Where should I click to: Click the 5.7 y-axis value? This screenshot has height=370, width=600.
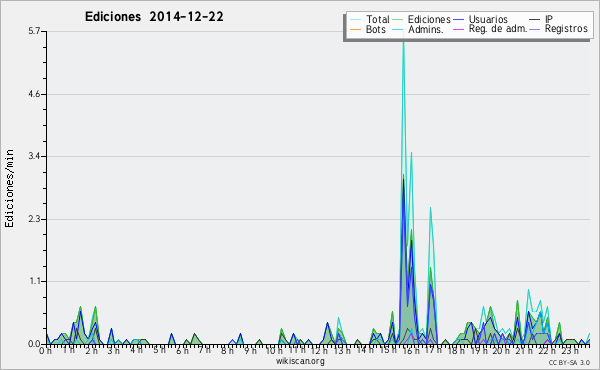(x=34, y=31)
